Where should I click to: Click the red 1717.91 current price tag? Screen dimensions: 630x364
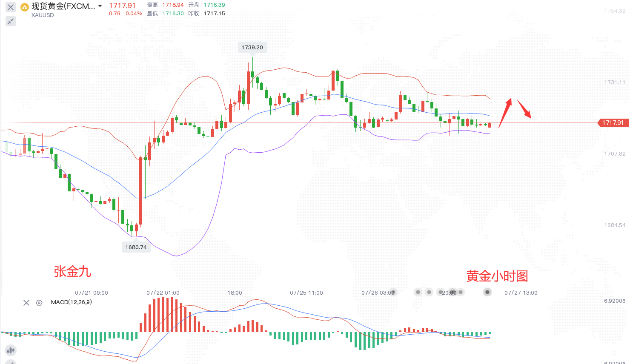point(613,123)
